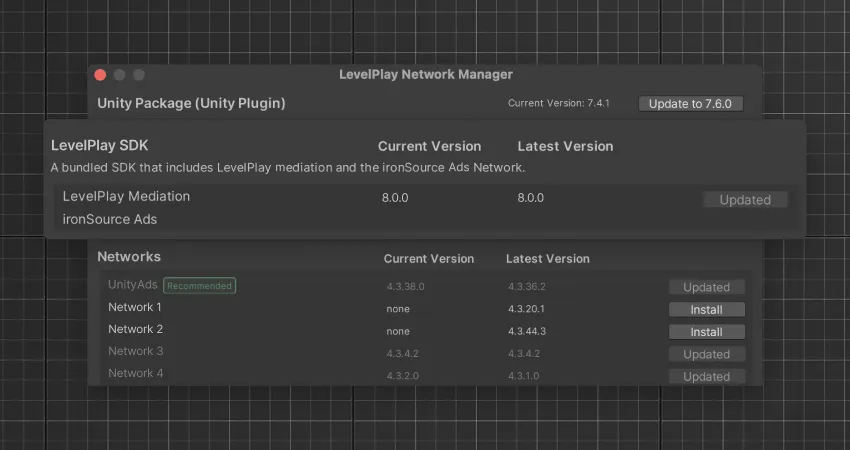Click the LevelPlay SDK description sentence
The image size is (850, 450).
pos(288,168)
